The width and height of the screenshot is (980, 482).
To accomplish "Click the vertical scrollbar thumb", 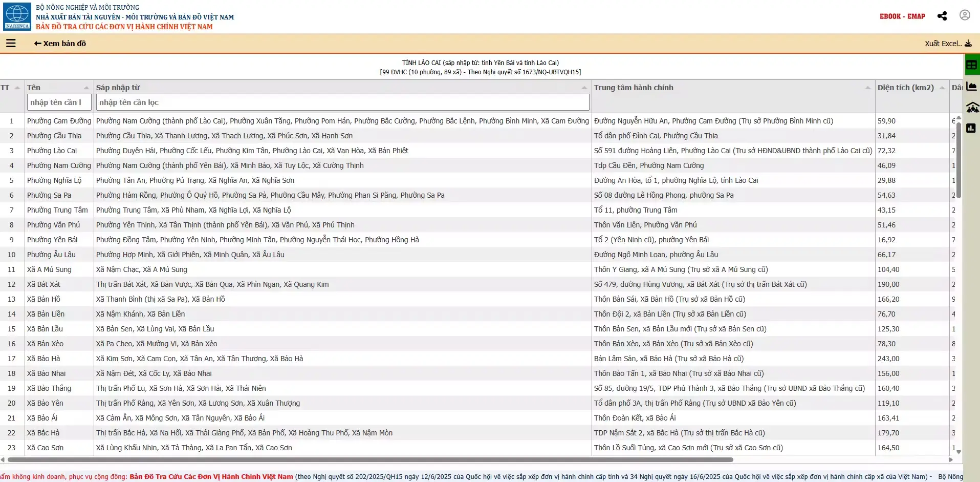I will point(959,160).
